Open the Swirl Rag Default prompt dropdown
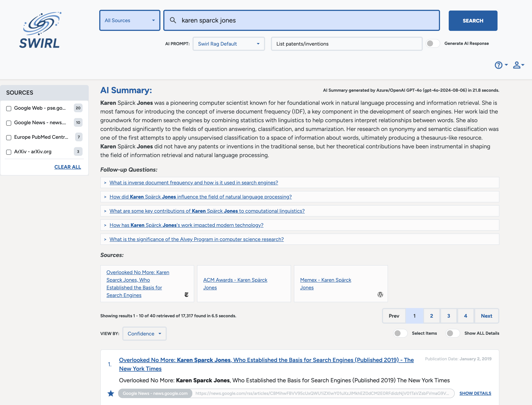 [x=229, y=44]
